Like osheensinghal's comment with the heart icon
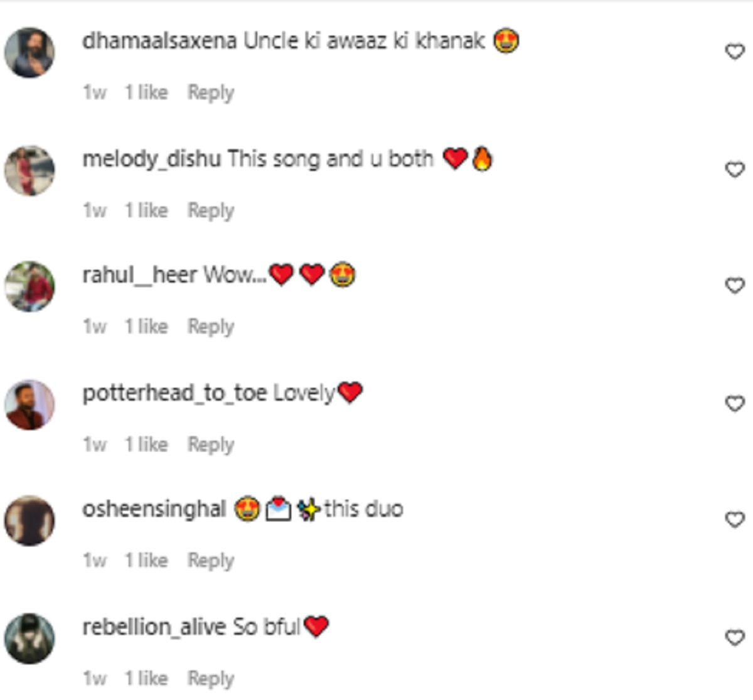Screen dimensions: 753x700 (x=734, y=520)
